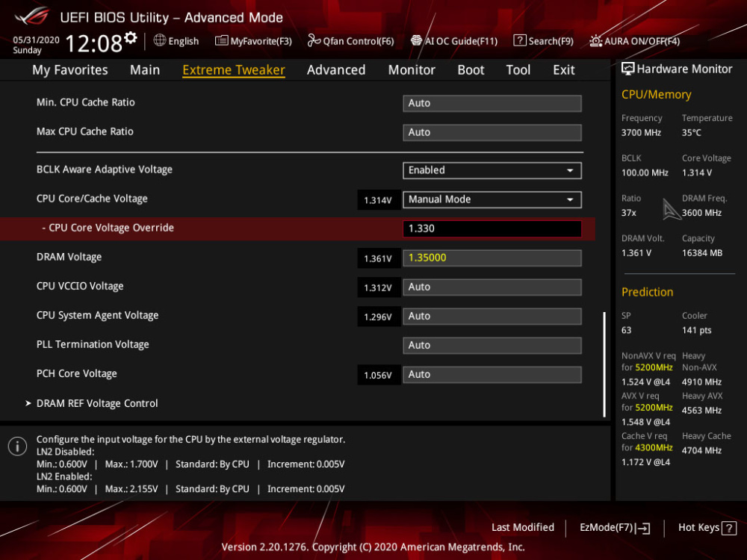Click the Hot Keys question icon
The height and width of the screenshot is (560, 747).
[729, 528]
